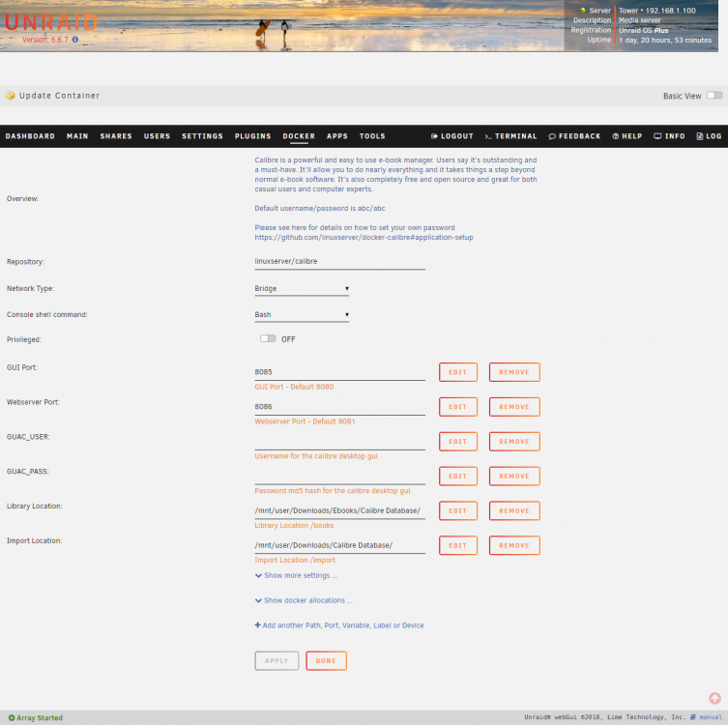Open the Tools menu
This screenshot has height=725, width=728.
coord(372,136)
